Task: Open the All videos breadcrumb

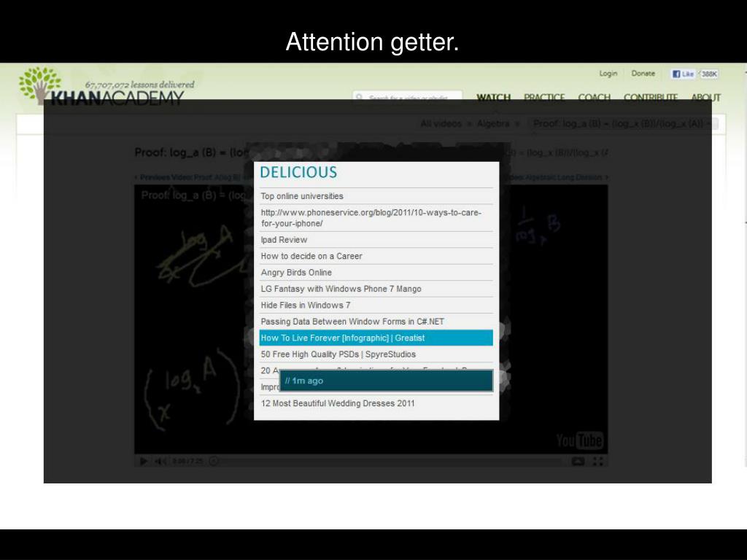Action: point(441,124)
